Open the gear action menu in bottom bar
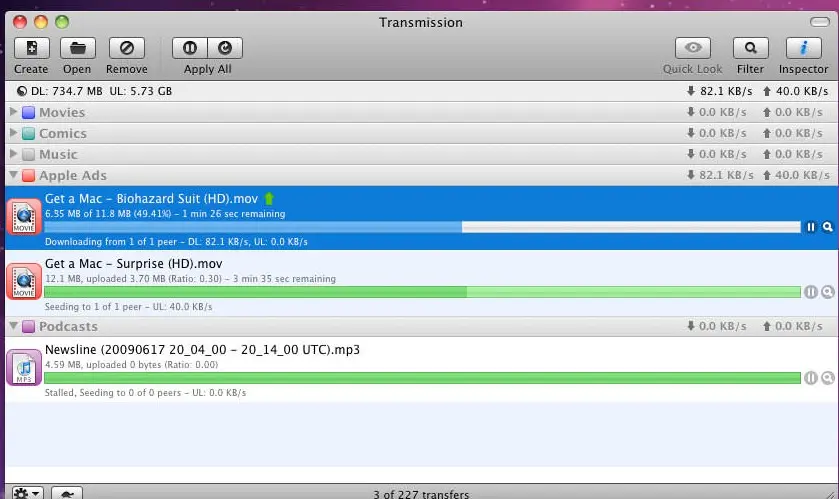 pos(27,493)
